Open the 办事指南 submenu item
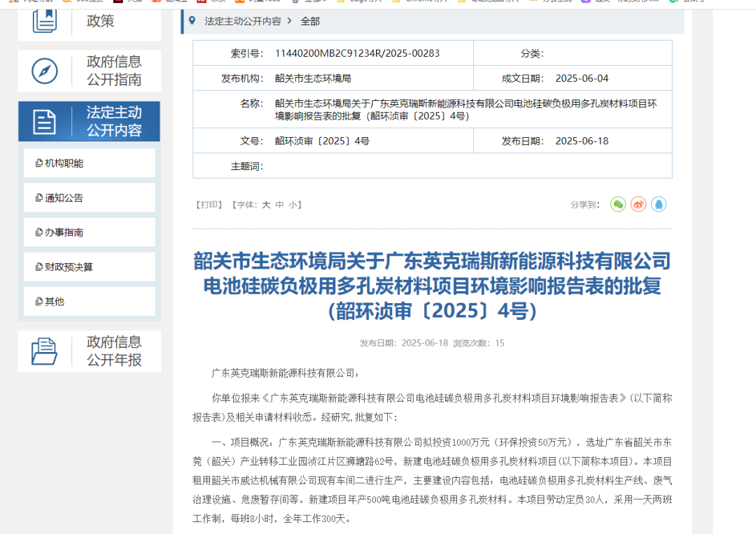756x534 pixels. (90, 232)
